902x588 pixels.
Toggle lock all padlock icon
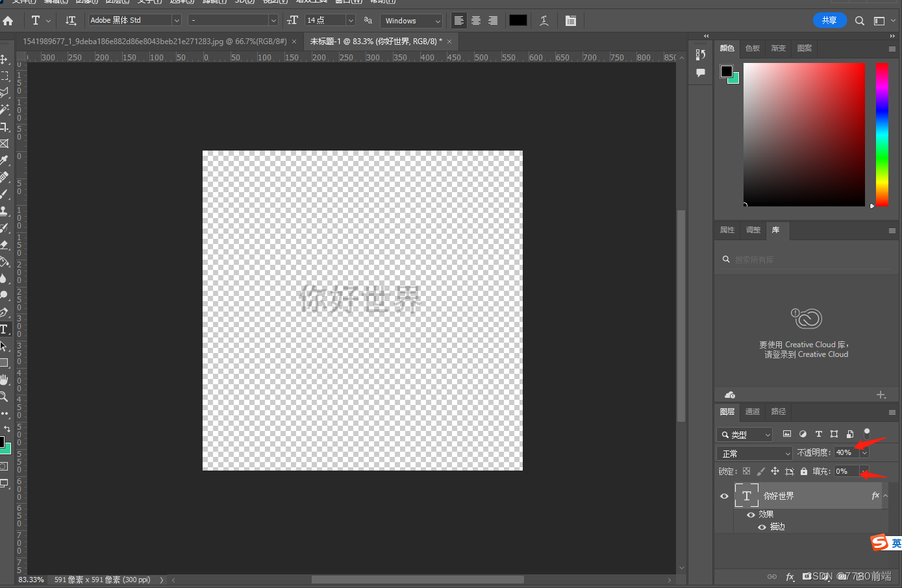click(804, 471)
